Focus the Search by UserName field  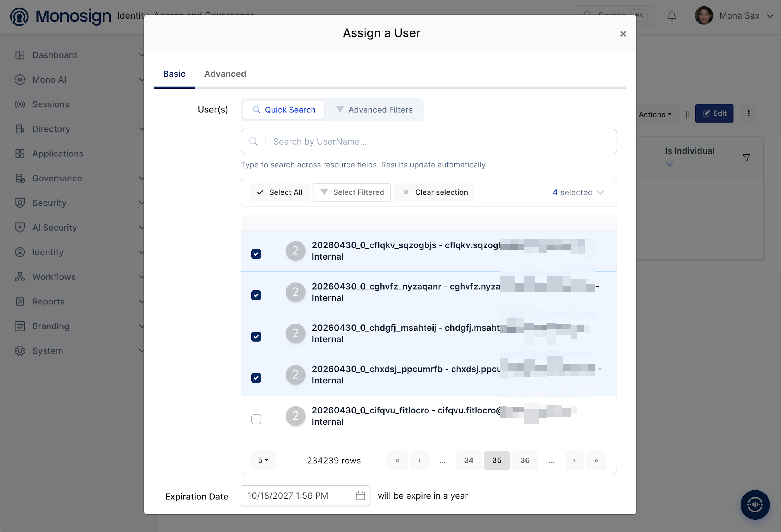[428, 142]
